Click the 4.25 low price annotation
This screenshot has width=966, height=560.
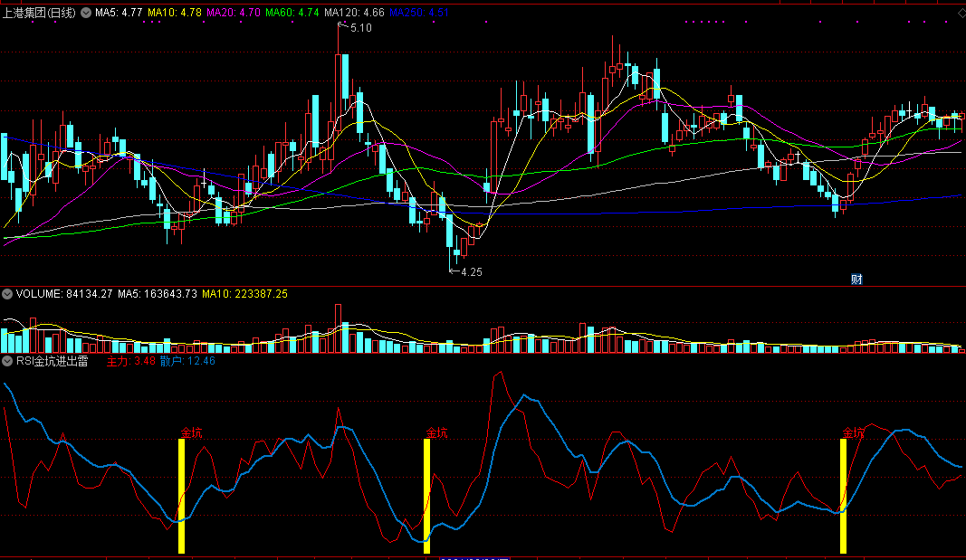point(472,272)
